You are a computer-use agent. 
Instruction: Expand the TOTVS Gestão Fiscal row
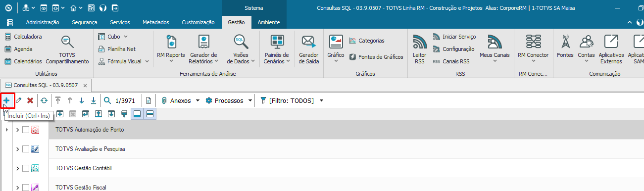click(x=17, y=187)
